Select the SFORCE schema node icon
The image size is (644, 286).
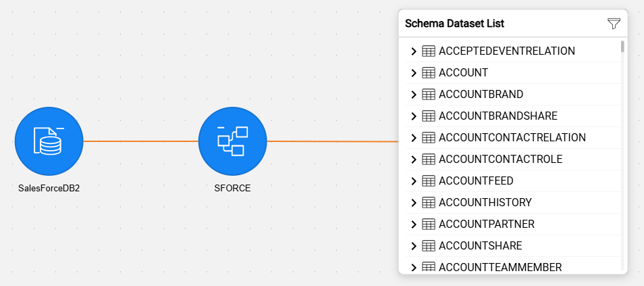[232, 141]
